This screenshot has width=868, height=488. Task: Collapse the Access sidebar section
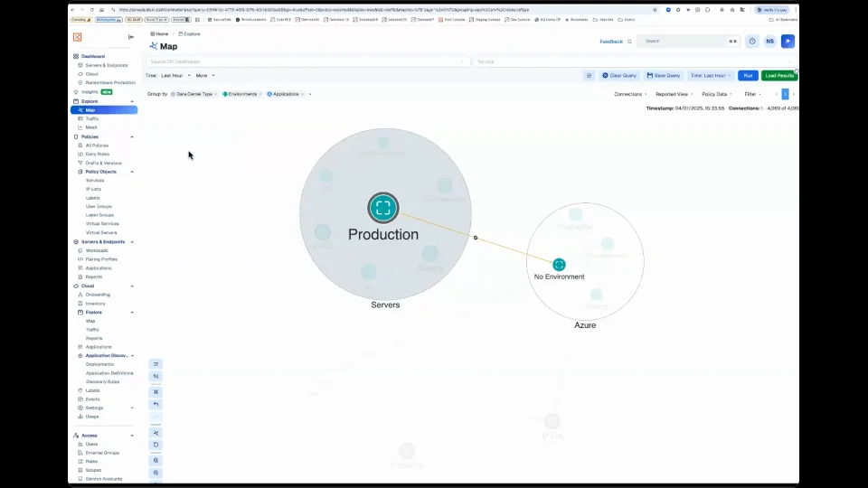[132, 436]
